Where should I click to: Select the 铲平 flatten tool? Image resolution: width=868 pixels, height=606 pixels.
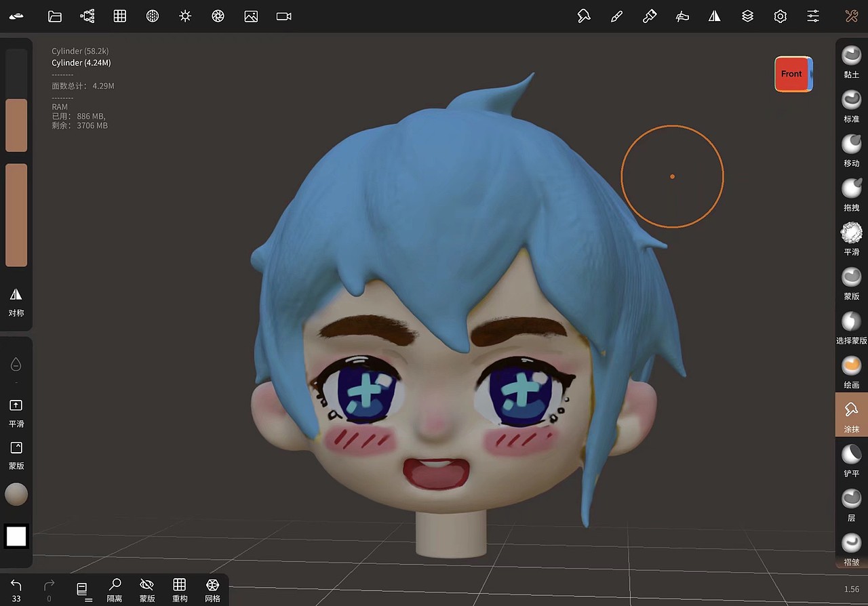852,460
